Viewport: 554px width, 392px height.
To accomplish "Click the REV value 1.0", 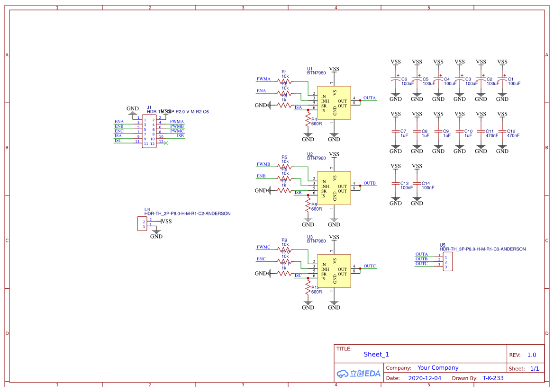I will 532,355.
